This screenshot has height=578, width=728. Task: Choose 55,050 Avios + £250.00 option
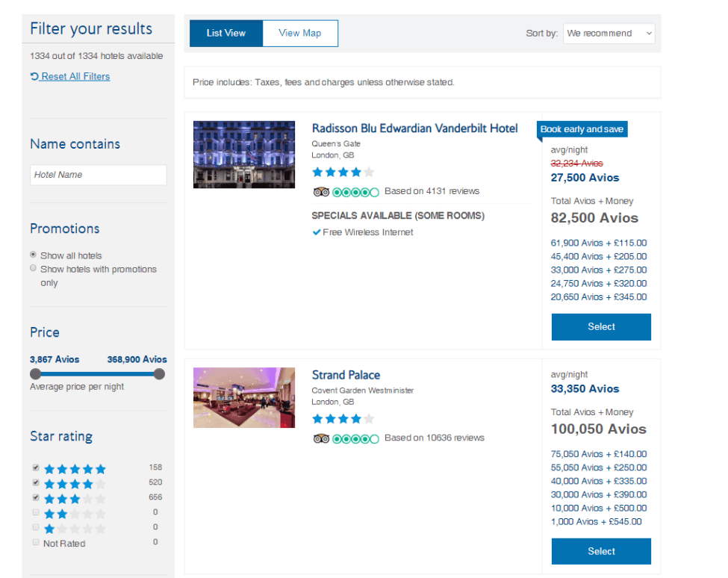(599, 467)
